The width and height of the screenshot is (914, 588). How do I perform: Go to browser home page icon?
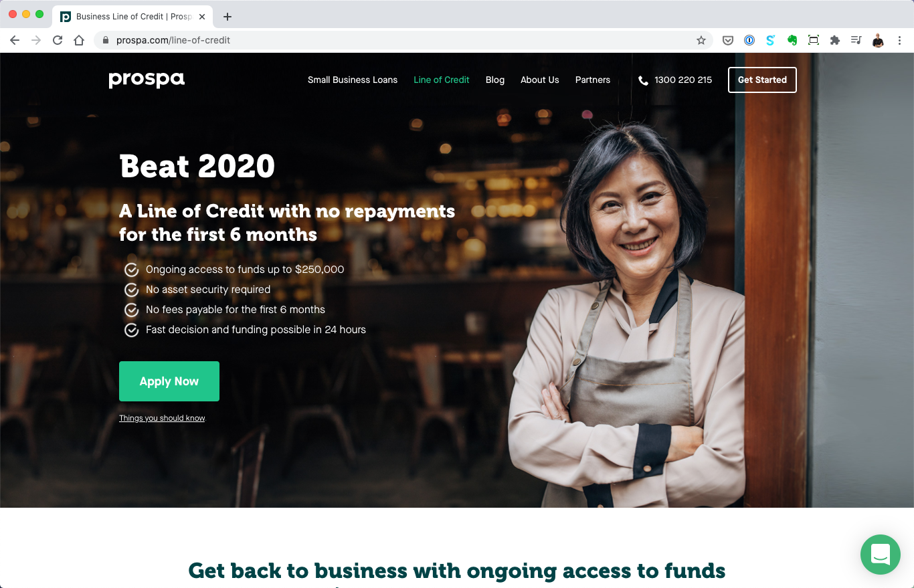tap(79, 40)
